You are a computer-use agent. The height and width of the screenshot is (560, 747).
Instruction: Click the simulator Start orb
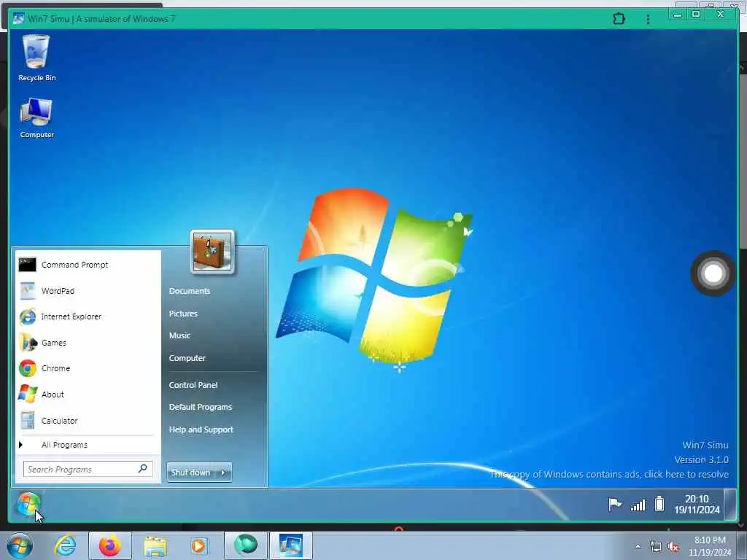coord(28,505)
